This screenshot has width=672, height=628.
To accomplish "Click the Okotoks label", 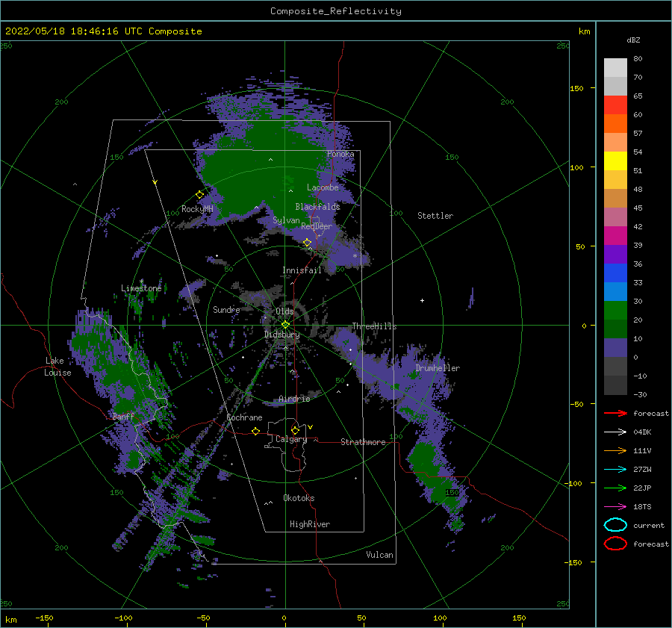I will click(x=299, y=498).
